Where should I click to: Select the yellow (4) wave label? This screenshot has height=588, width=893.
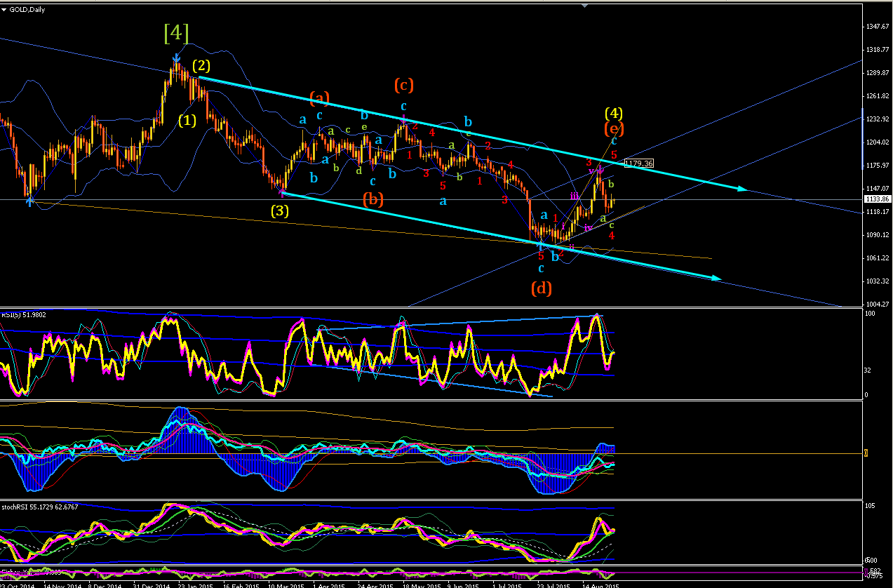[x=615, y=113]
